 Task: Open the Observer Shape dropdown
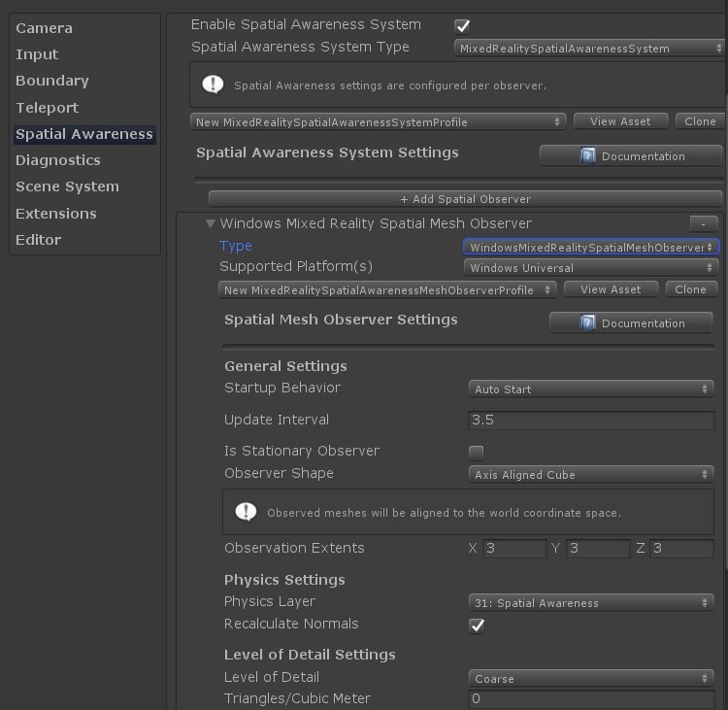coord(591,475)
